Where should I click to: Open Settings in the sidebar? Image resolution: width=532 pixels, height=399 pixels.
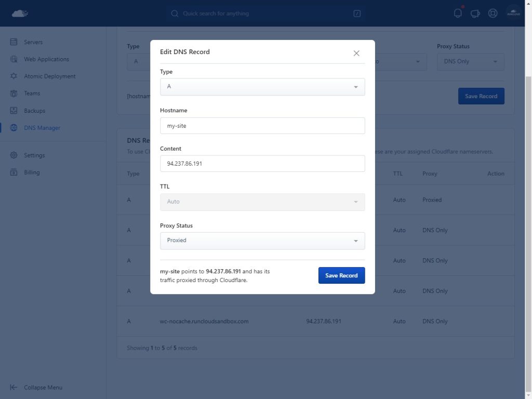[x=34, y=155]
